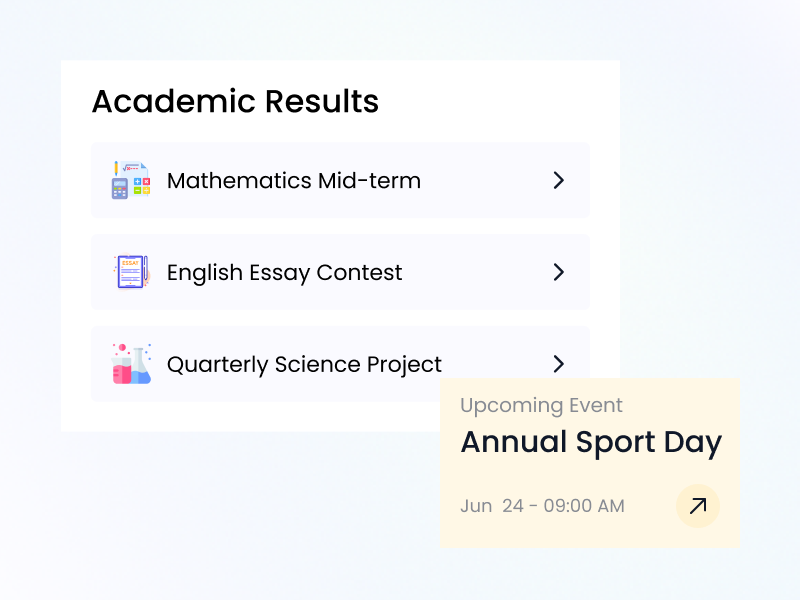Click the essay clipboard icon

click(x=131, y=272)
